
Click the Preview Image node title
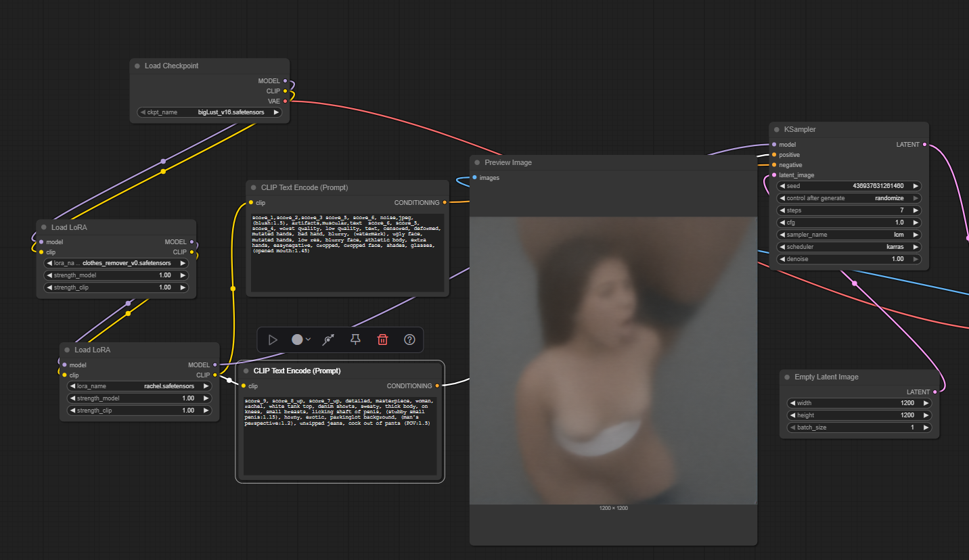508,163
